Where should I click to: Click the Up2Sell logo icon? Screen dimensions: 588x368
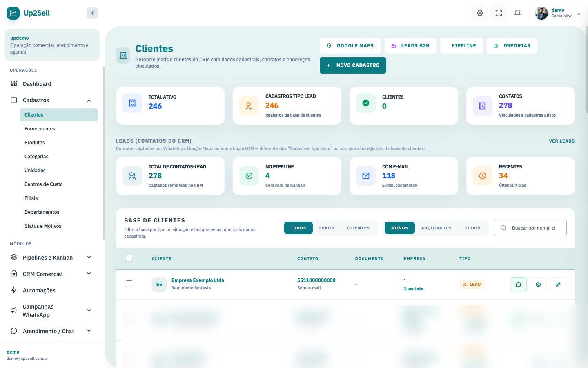(13, 13)
